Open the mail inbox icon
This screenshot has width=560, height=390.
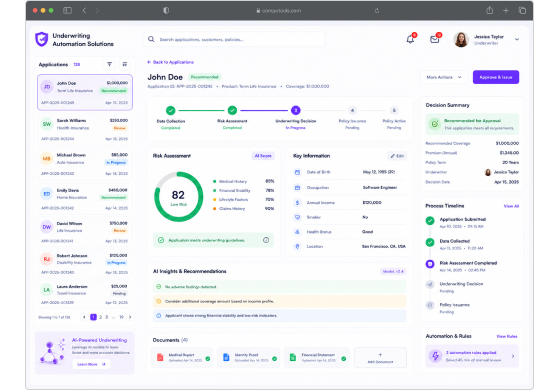pyautogui.click(x=435, y=39)
